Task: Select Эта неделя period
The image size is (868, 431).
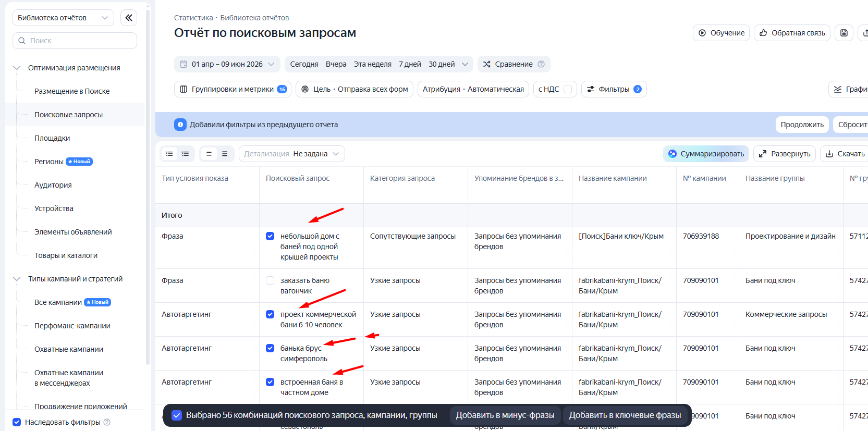Action: 373,64
